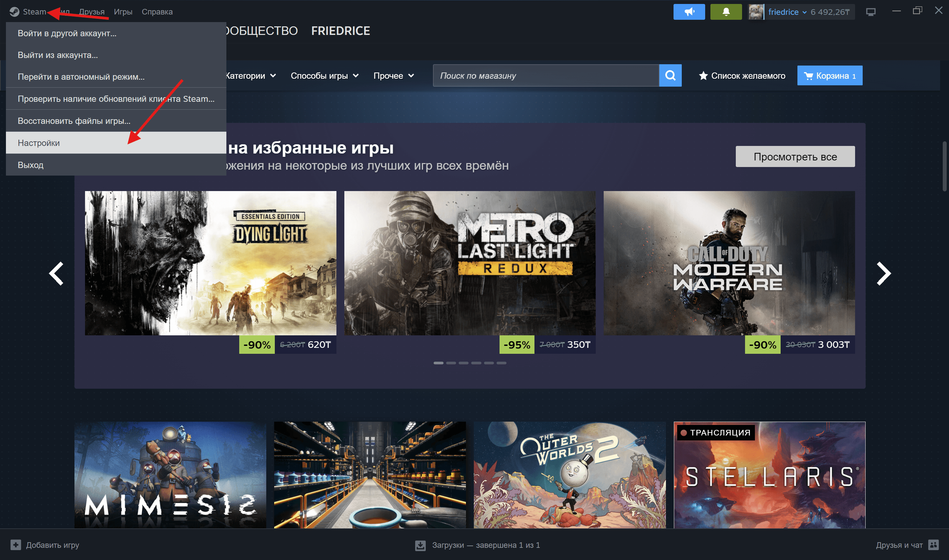Viewport: 949px width, 560px height.
Task: Switch to Big Picture mode monitor icon
Action: (871, 12)
